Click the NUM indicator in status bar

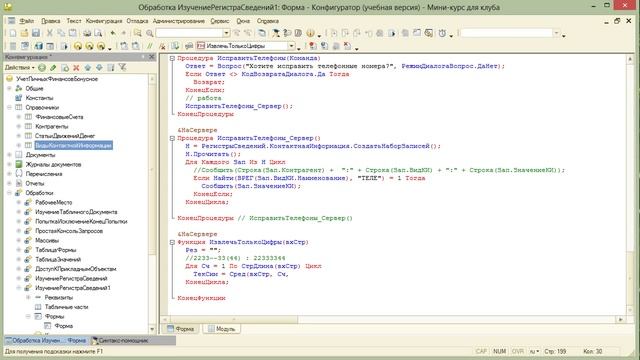499,351
